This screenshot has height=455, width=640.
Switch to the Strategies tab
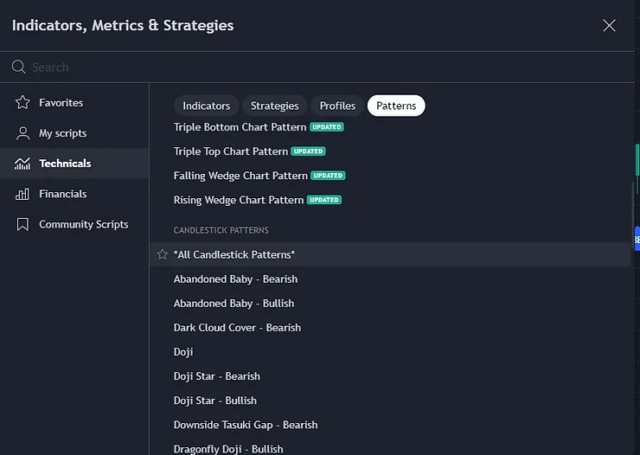(x=274, y=106)
